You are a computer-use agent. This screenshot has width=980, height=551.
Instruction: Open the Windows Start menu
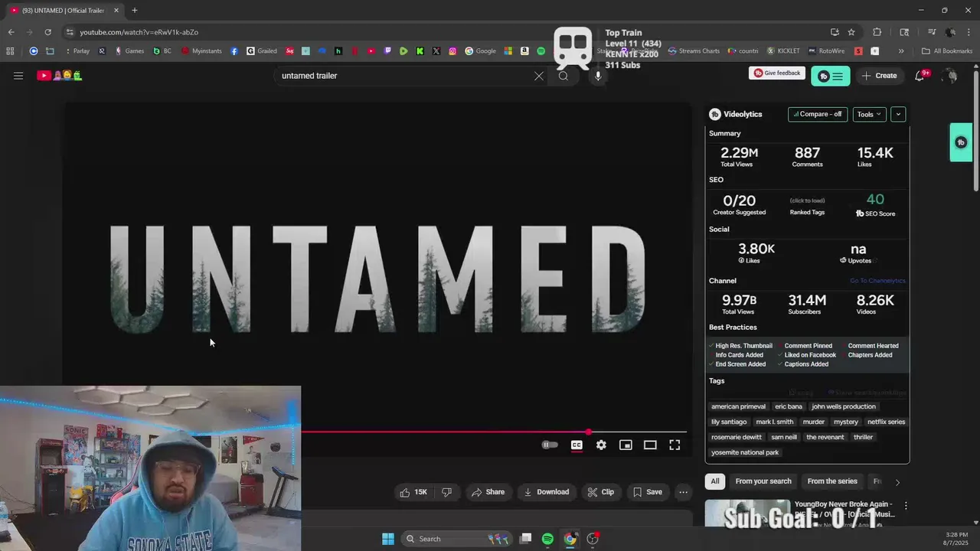tap(388, 539)
